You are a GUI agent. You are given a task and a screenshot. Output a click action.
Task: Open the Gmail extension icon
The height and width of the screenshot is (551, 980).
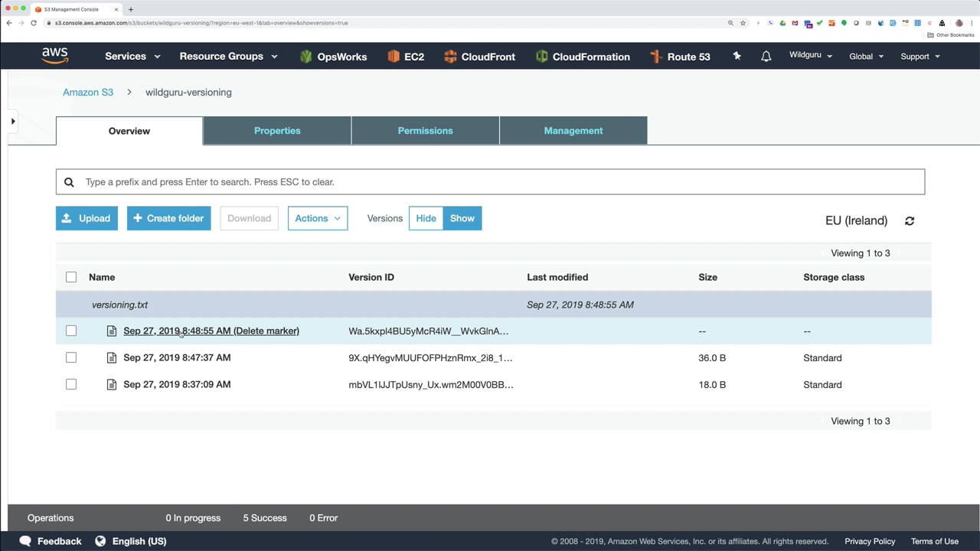coord(795,23)
